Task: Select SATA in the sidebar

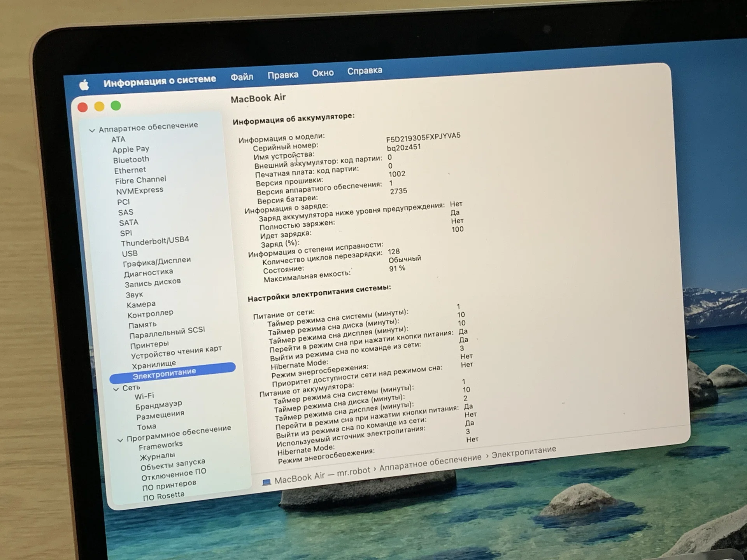Action: [129, 222]
